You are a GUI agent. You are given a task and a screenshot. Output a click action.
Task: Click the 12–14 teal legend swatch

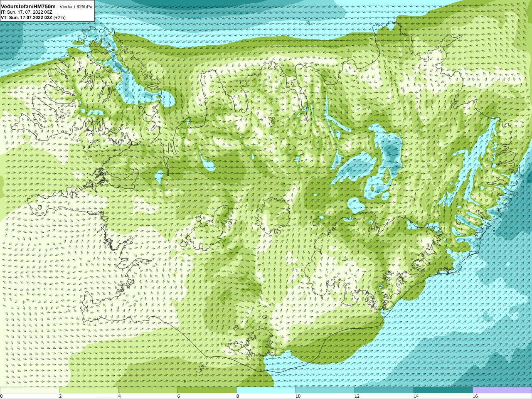pos(384,390)
